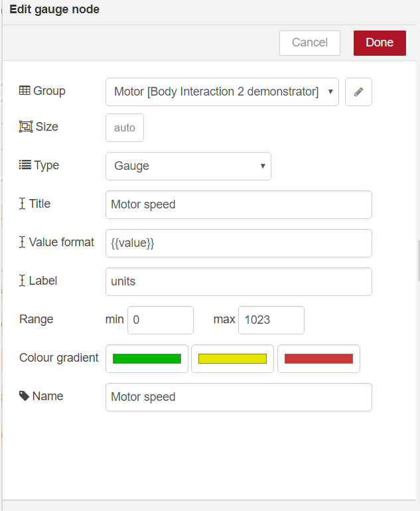The height and width of the screenshot is (511, 420).
Task: Click the Title text cursor icon
Action: tap(23, 204)
